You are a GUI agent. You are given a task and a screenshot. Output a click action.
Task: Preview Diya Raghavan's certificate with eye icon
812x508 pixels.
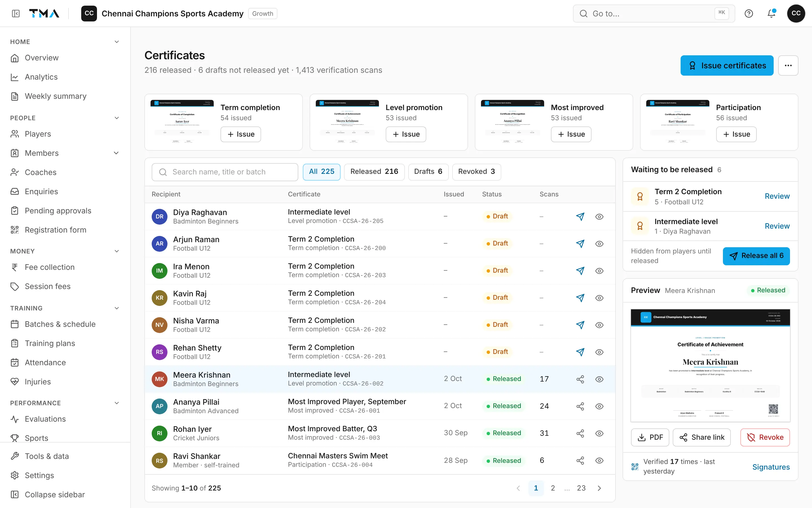[599, 216]
